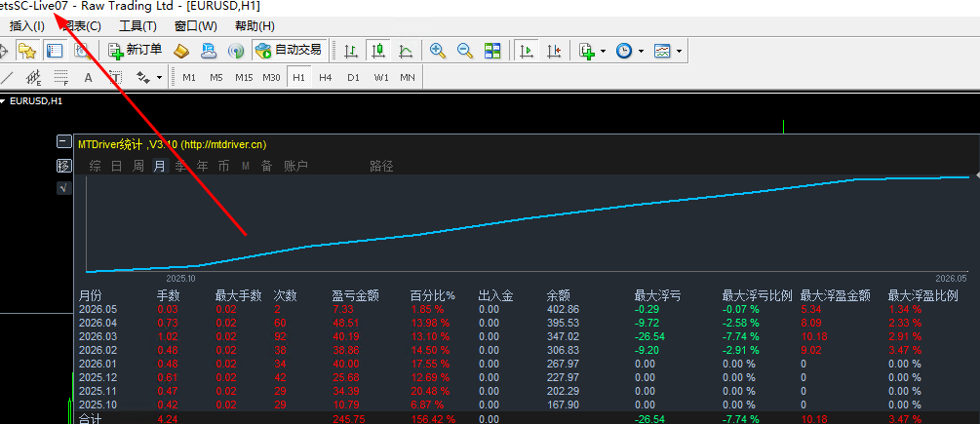Click the add Indicators icon
Screen dimensions: 980x424
point(586,51)
